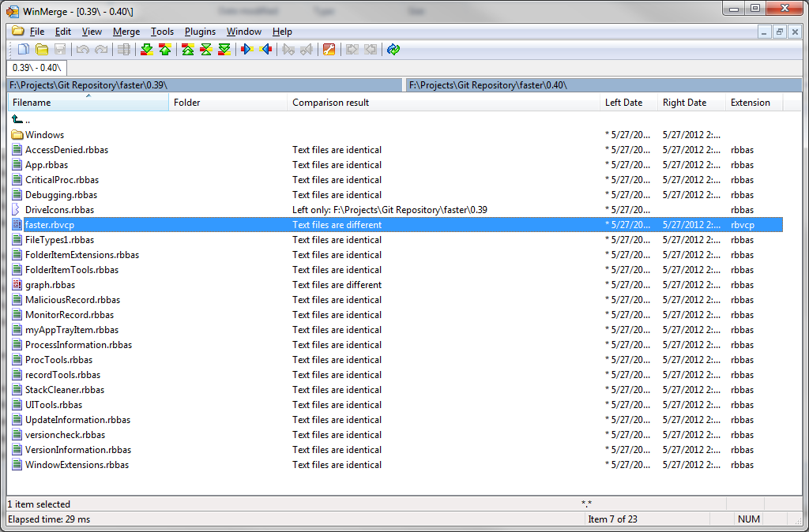
Task: Click the WinMerge title bar app icon
Action: 13,11
